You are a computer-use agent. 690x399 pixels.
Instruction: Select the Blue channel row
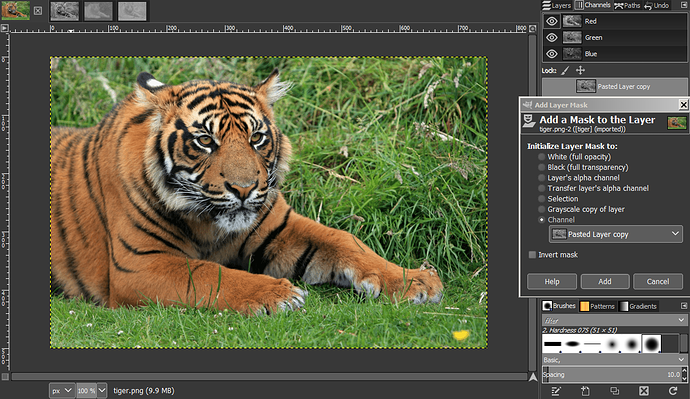coord(615,54)
